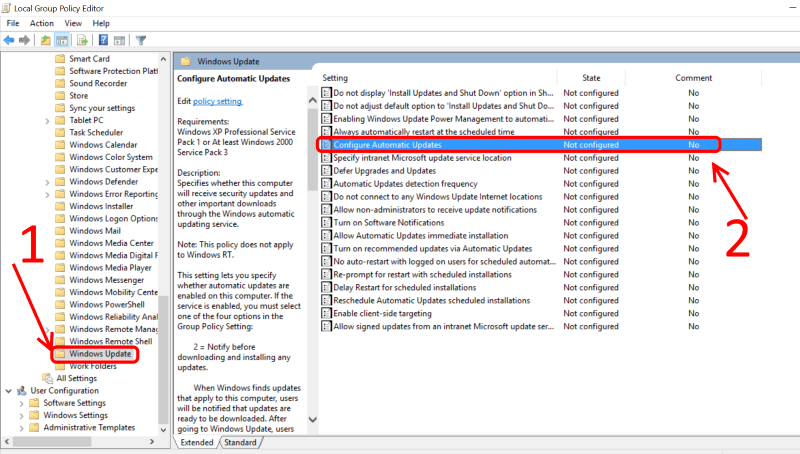The width and height of the screenshot is (800, 454).
Task: Expand Administrative Templates under User Configuration
Action: point(20,428)
